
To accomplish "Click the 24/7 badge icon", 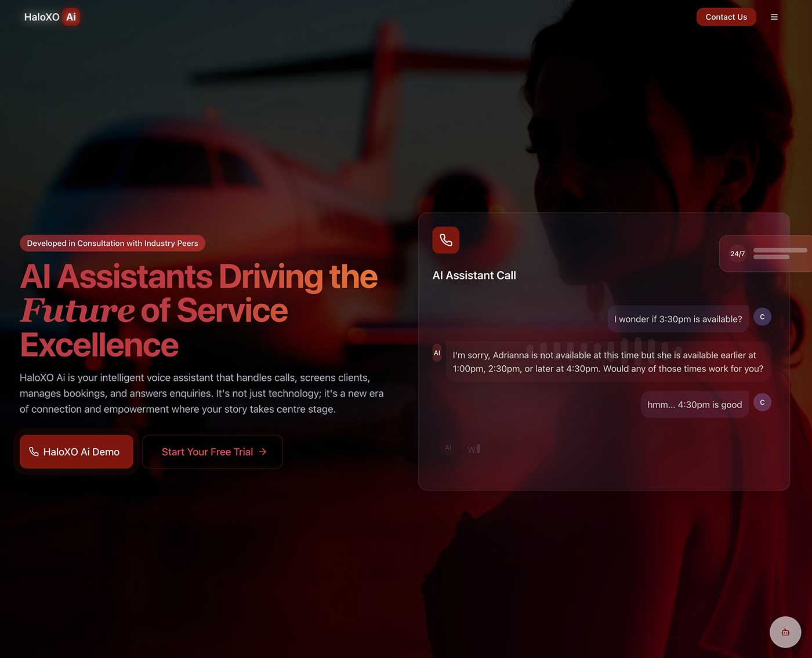I will coord(737,254).
